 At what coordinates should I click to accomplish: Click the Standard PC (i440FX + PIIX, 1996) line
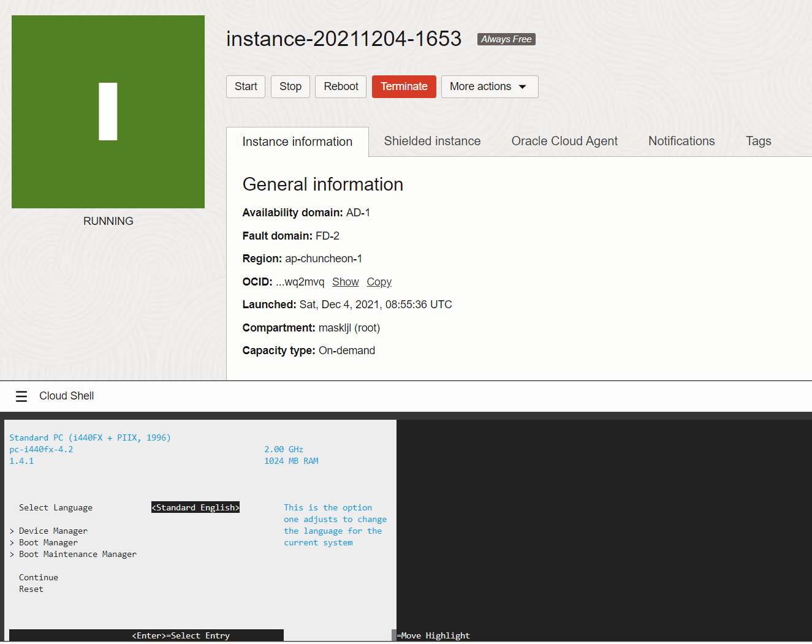(x=90, y=438)
